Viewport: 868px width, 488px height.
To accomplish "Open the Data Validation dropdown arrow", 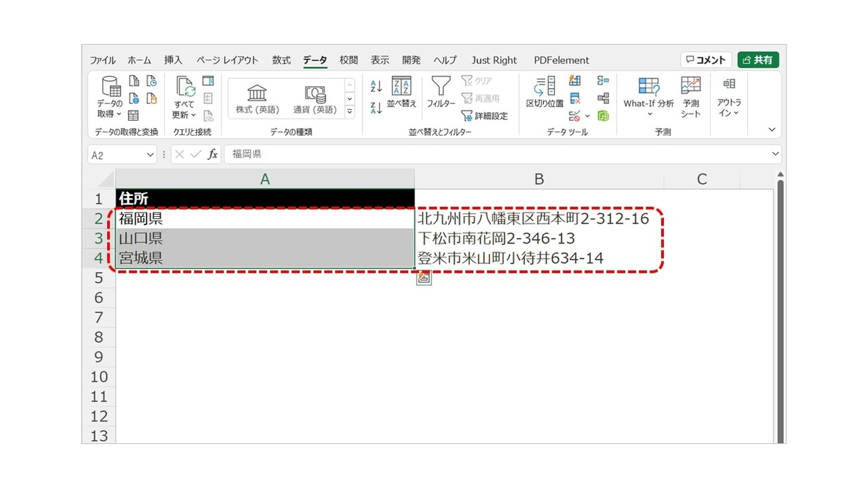I will tap(587, 116).
